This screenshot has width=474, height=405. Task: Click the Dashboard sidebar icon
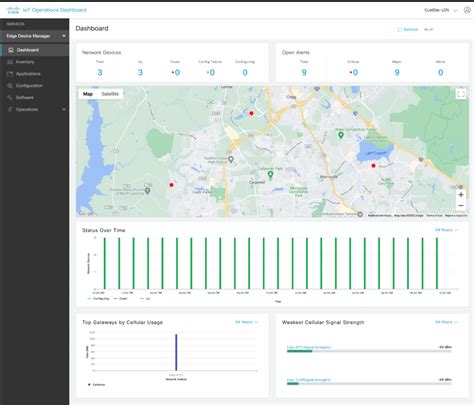pos(11,50)
